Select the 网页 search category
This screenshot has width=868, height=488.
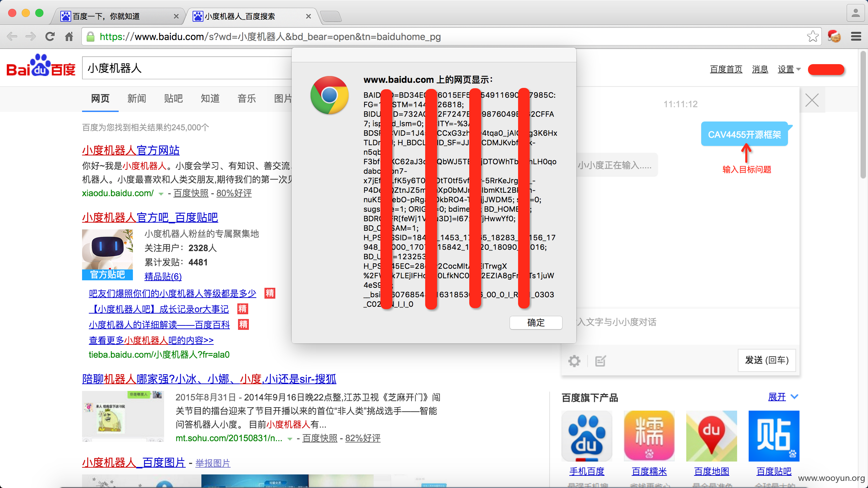(x=100, y=99)
